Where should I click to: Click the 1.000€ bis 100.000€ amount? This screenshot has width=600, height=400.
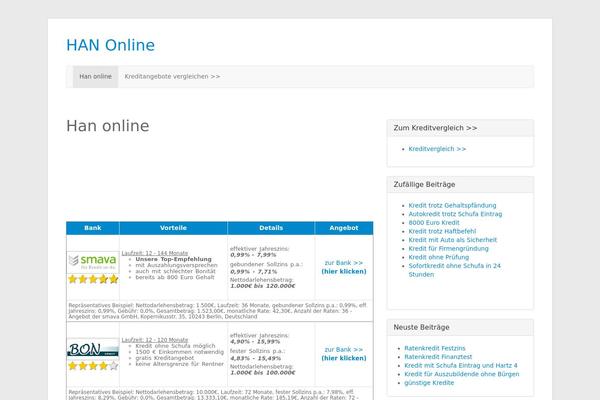click(x=262, y=373)
